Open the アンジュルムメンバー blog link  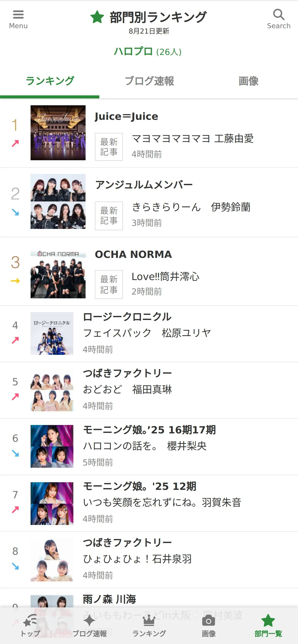(x=144, y=185)
